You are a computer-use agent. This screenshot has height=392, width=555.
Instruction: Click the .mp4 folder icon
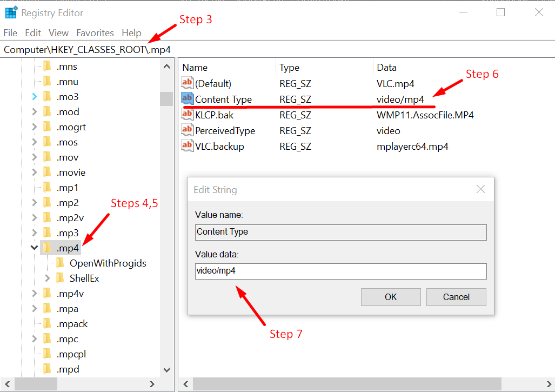click(47, 248)
